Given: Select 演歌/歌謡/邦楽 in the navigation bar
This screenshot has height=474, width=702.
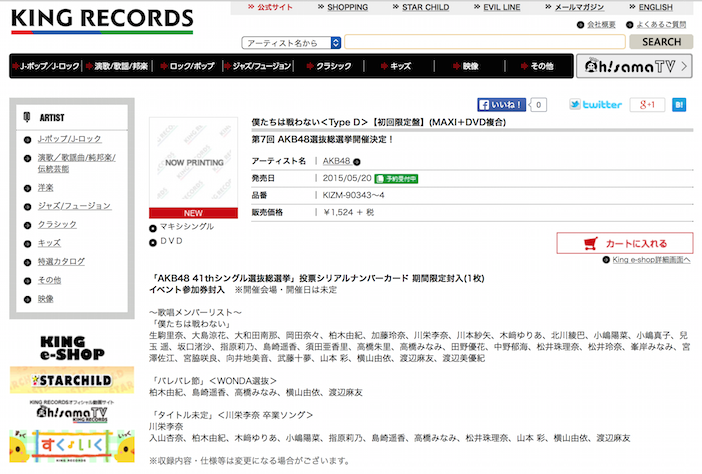Looking at the screenshot, I should (117, 66).
